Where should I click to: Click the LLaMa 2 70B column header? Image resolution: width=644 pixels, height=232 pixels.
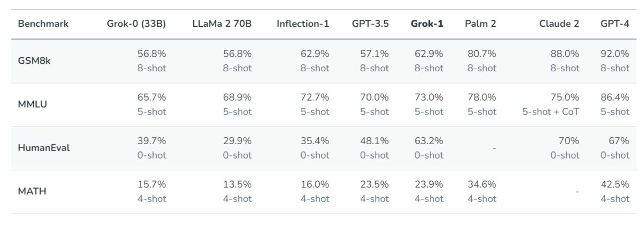[x=222, y=24]
